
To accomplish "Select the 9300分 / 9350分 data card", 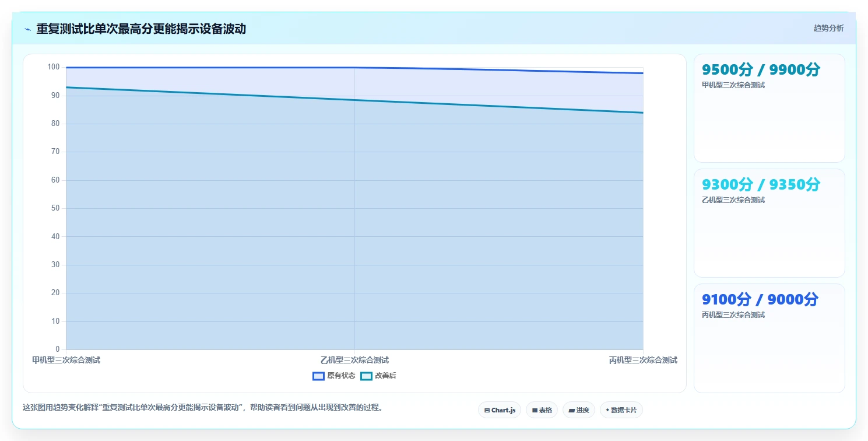I will pyautogui.click(x=769, y=223).
